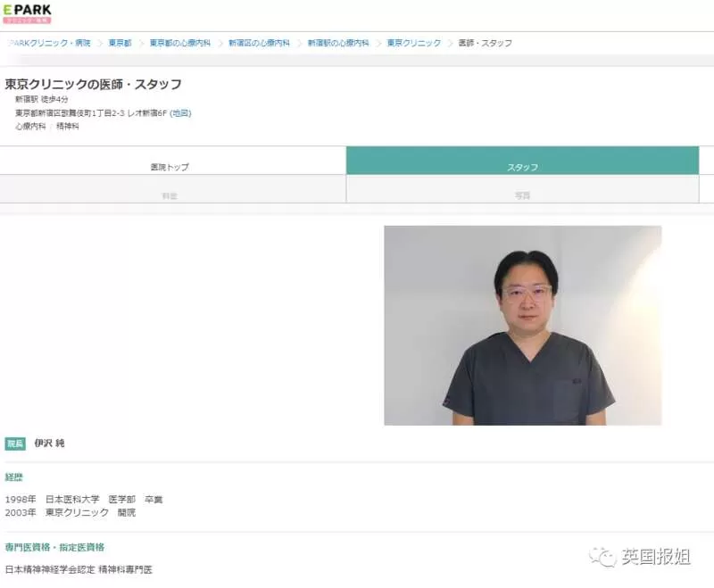Open EPARKクリニック・病院 breadcrumb link
The image size is (714, 588).
(50, 43)
